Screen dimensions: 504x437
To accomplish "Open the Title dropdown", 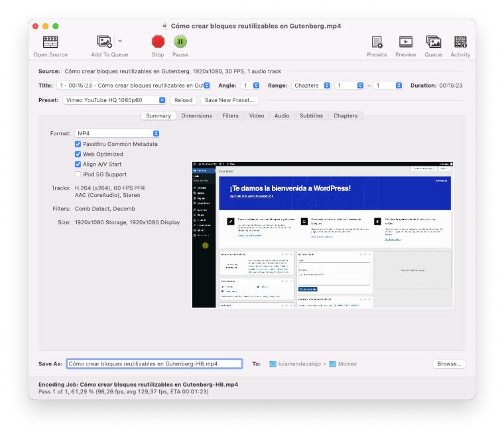I will pyautogui.click(x=134, y=86).
